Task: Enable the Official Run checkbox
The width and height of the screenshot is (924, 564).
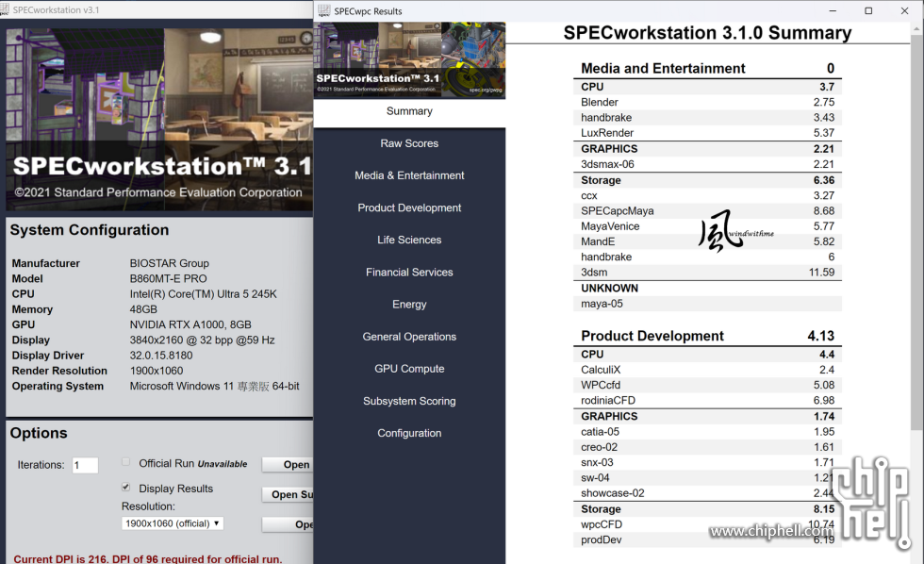Action: tap(125, 462)
